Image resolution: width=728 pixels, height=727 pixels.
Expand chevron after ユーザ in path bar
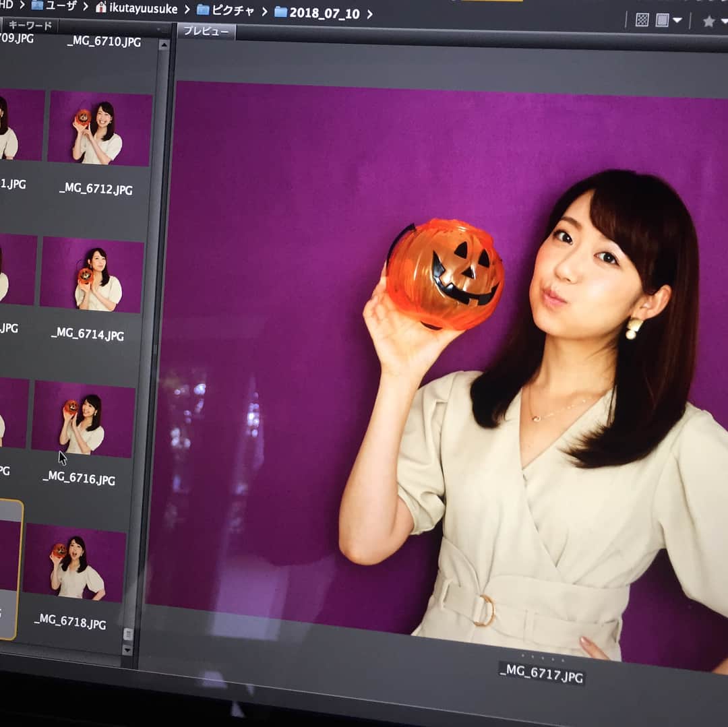click(x=86, y=6)
